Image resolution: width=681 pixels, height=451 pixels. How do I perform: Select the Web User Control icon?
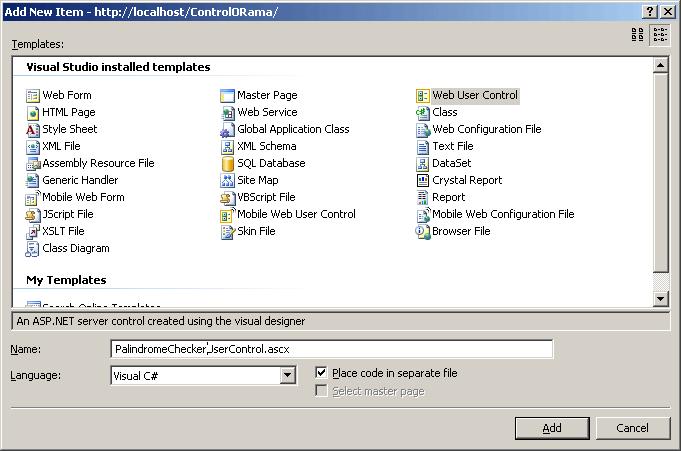(422, 96)
